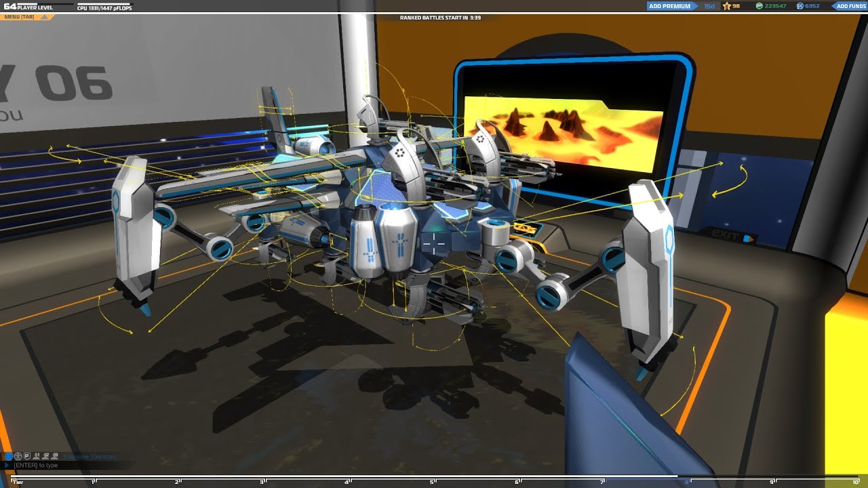Select the blue GC currency icon
The width and height of the screenshot is (868, 488).
coord(800,6)
